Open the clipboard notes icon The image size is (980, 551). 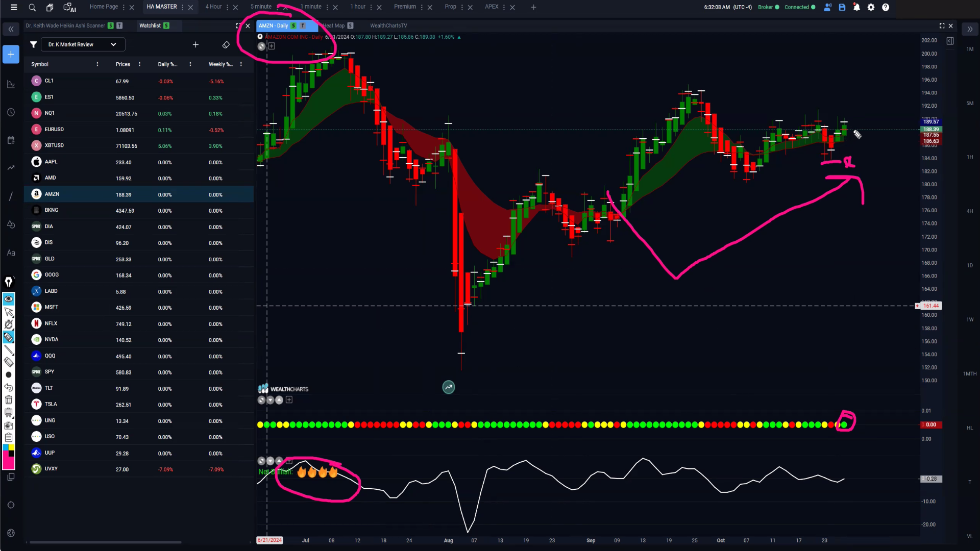tap(9, 437)
